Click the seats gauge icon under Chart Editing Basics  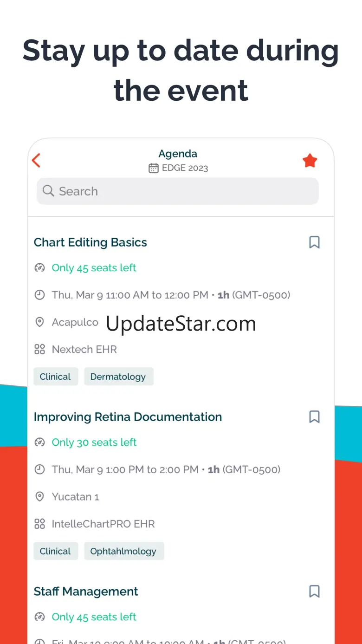tap(40, 268)
